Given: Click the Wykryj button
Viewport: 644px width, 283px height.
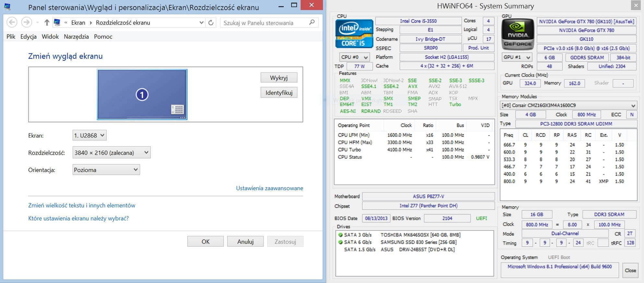Looking at the screenshot, I should point(279,78).
